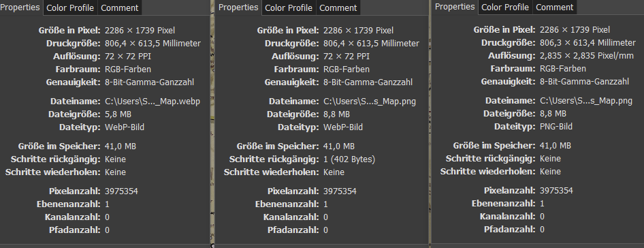Open Comment tab in right panel

[554, 7]
